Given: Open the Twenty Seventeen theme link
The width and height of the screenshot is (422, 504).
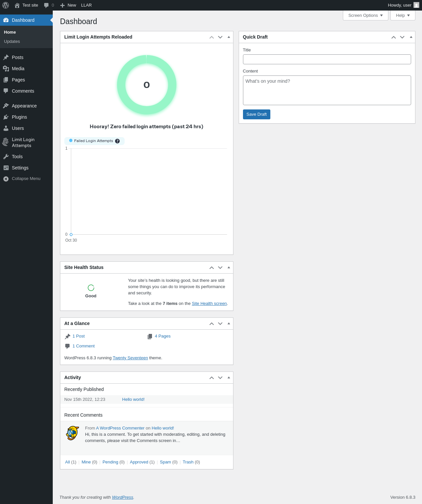Looking at the screenshot, I should [130, 358].
